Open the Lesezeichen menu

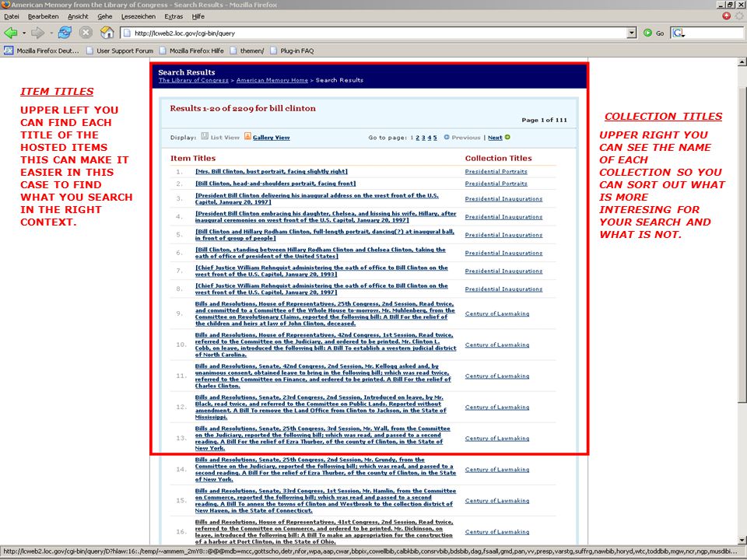click(x=139, y=16)
